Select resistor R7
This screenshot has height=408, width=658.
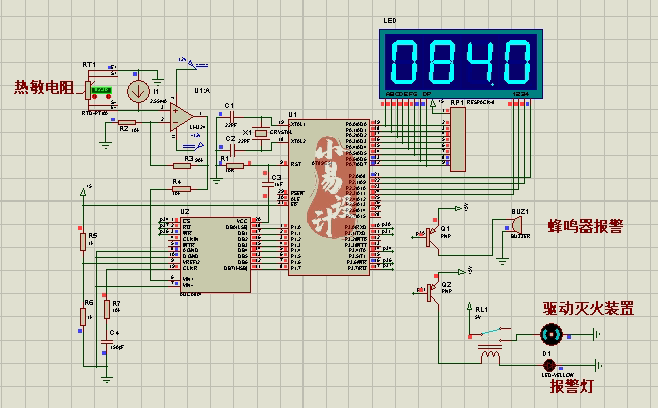pyautogui.click(x=107, y=310)
